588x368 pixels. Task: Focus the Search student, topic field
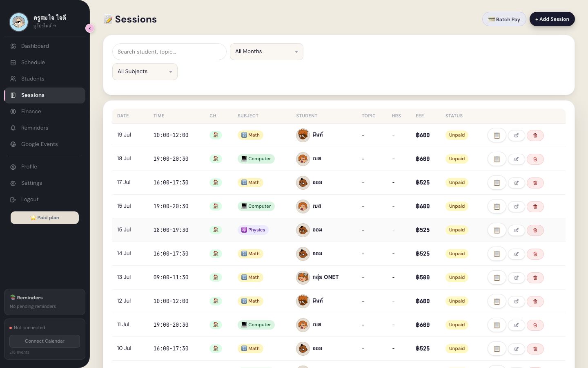tap(169, 52)
